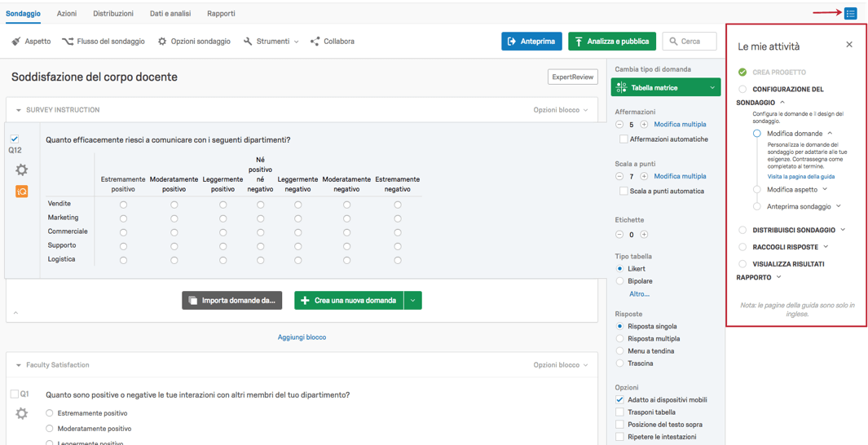The width and height of the screenshot is (868, 445).
Task: Select the Bipolare table type
Action: click(620, 281)
